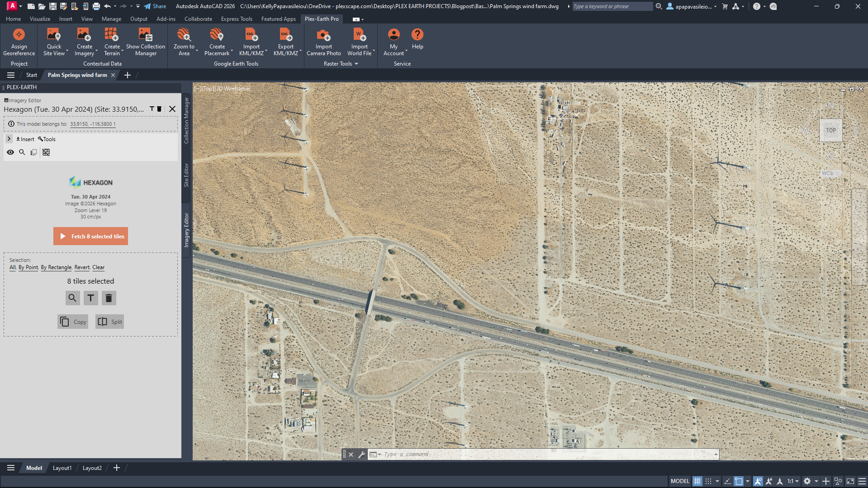868x488 pixels.
Task: Switch to the Express Tools ribbon tab
Action: pos(237,19)
